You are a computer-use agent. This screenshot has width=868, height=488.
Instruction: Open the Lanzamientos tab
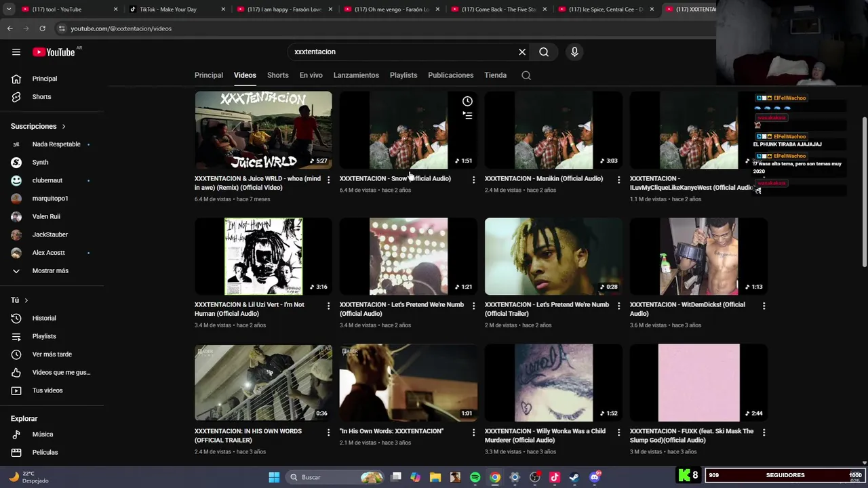coord(356,75)
